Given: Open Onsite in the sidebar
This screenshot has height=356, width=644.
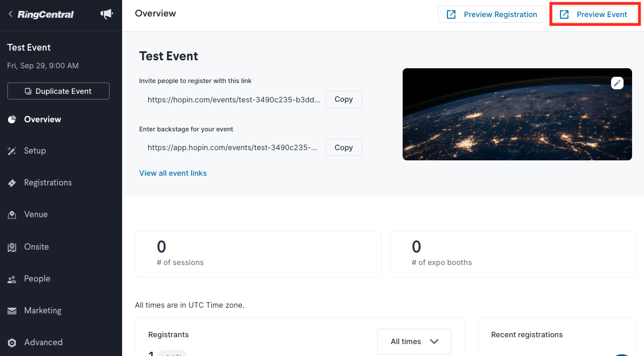Looking at the screenshot, I should (36, 247).
